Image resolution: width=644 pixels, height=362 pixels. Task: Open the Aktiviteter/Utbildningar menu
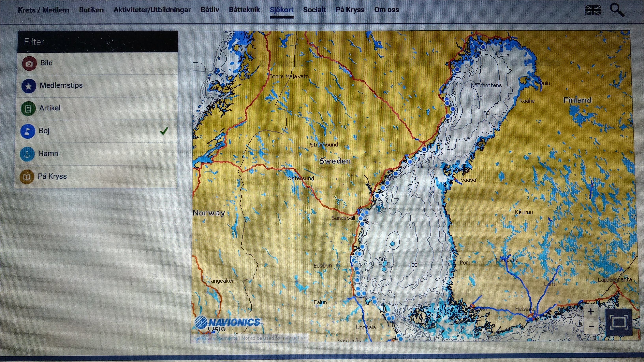point(152,10)
